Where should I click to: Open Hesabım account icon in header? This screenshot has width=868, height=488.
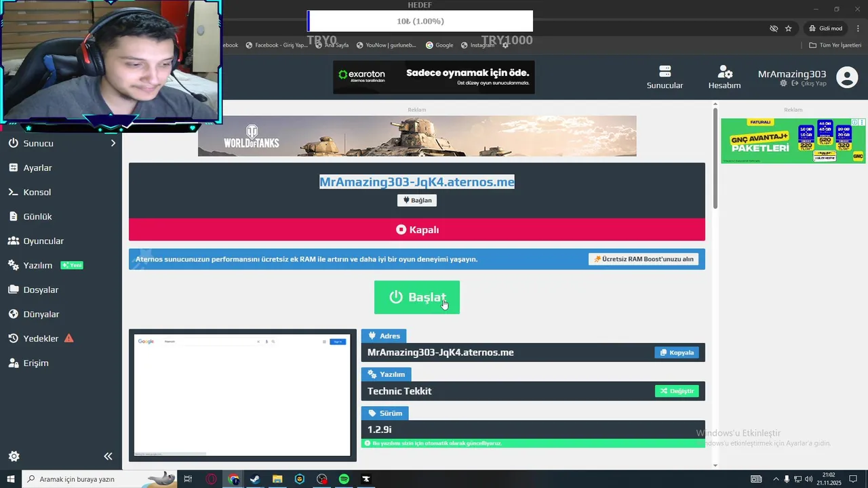pos(724,77)
